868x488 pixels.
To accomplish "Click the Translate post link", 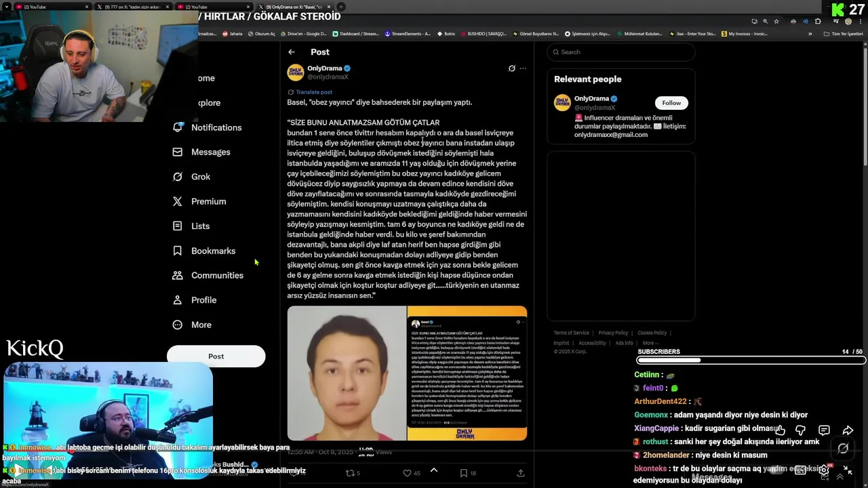I will [314, 92].
